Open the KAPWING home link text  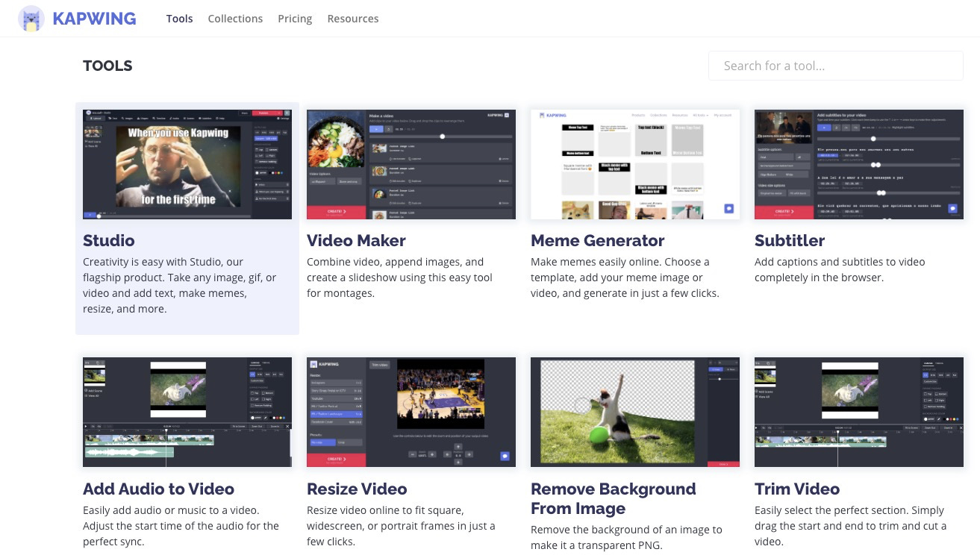(x=94, y=19)
